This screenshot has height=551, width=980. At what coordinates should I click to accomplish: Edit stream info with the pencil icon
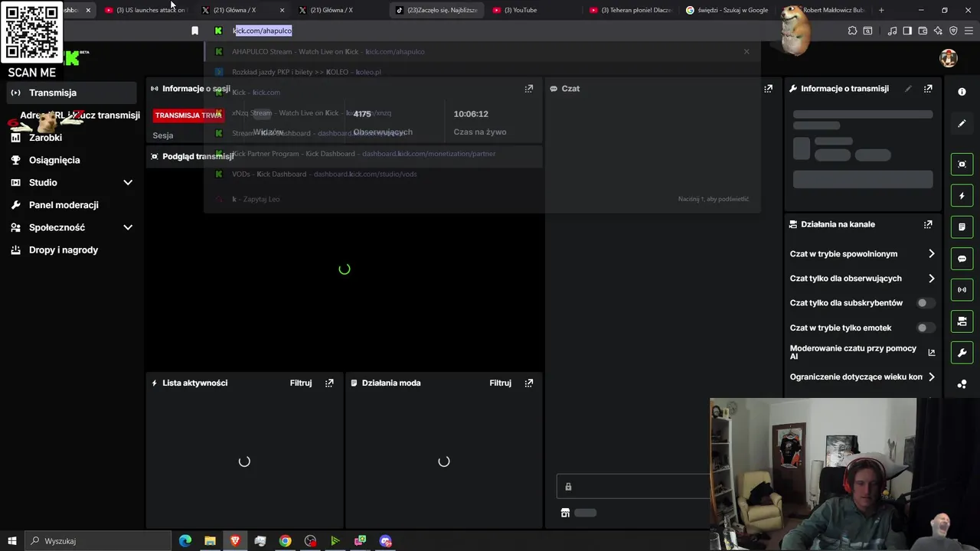(x=908, y=89)
